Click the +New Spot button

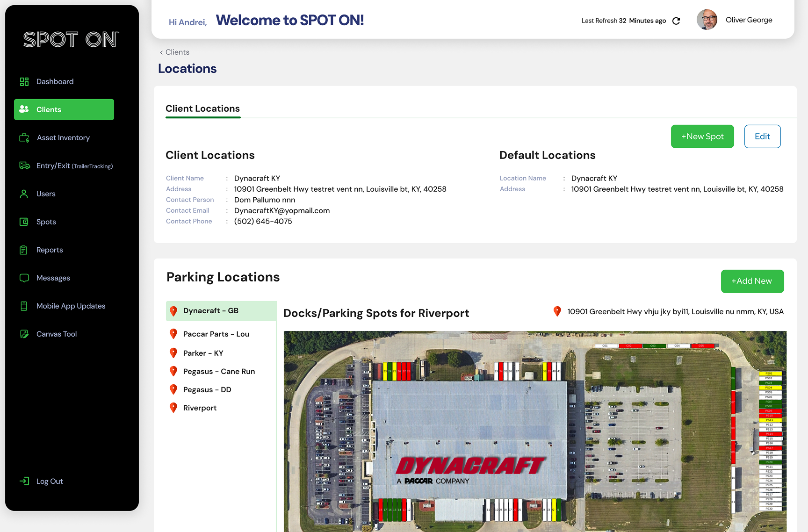point(702,137)
